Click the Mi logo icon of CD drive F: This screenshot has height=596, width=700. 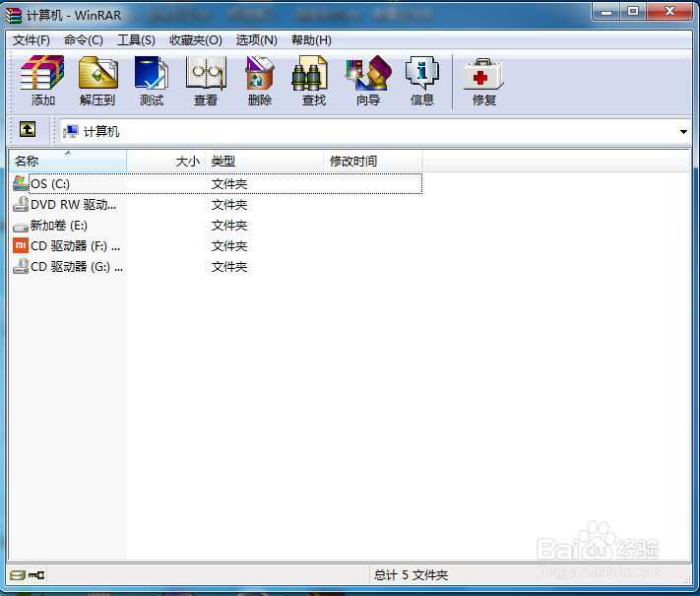point(21,245)
